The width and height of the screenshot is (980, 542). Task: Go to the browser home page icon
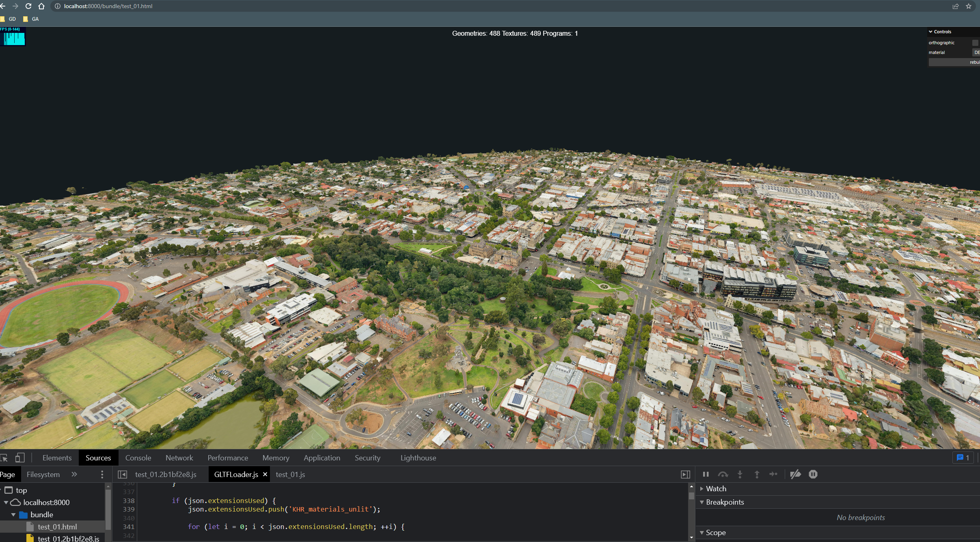[x=41, y=6]
